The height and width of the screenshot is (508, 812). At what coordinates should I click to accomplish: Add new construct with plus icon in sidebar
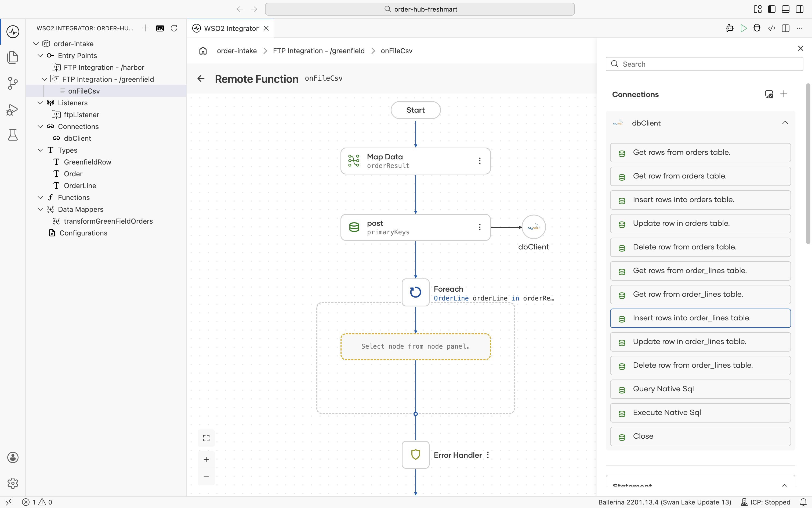146,28
